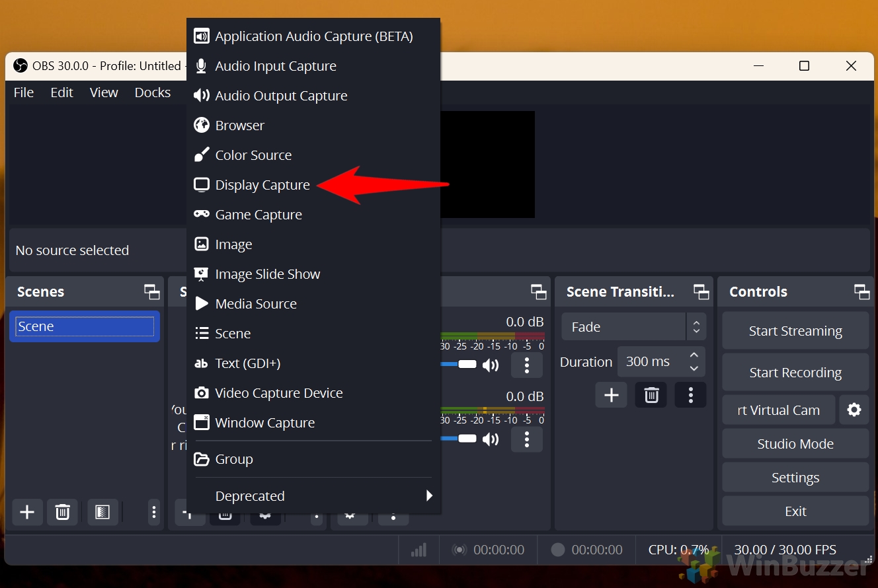Open the Docks menu
The height and width of the screenshot is (588, 878).
pyautogui.click(x=153, y=92)
